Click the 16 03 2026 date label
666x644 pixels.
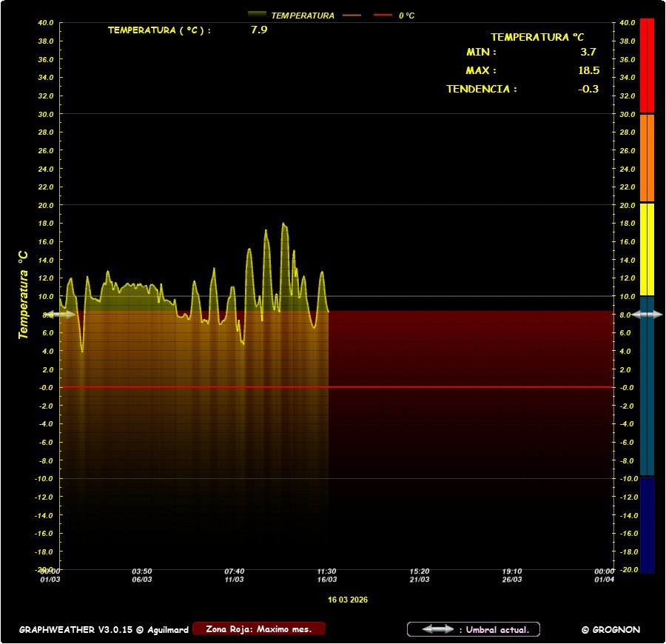pos(348,600)
